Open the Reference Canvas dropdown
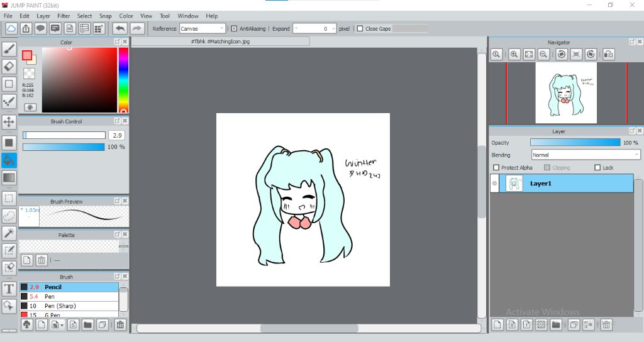This screenshot has height=342, width=644. click(203, 29)
